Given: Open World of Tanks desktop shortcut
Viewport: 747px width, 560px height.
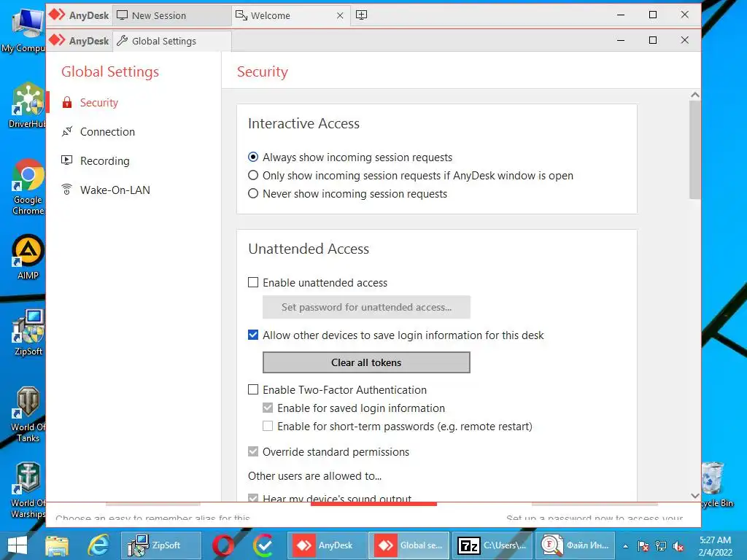Looking at the screenshot, I should tap(28, 414).
